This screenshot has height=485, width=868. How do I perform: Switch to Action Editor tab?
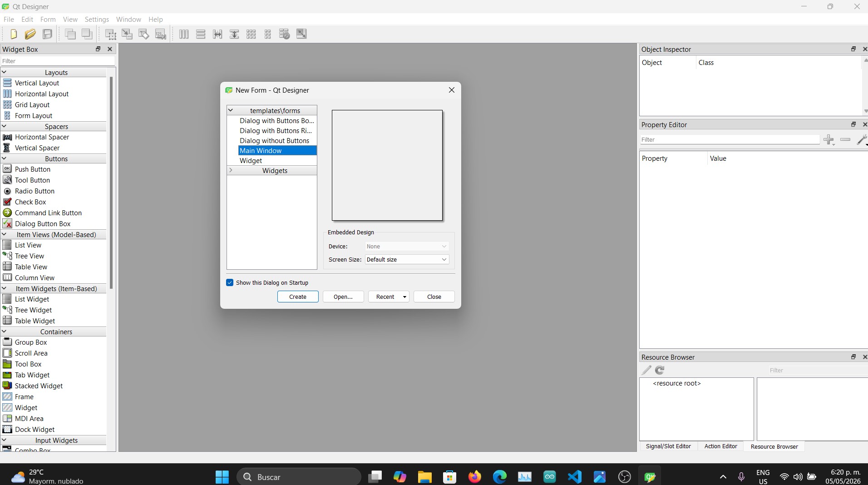point(720,446)
